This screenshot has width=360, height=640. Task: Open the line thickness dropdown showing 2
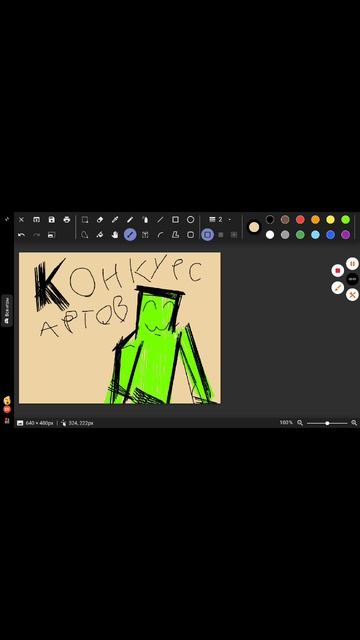click(220, 220)
